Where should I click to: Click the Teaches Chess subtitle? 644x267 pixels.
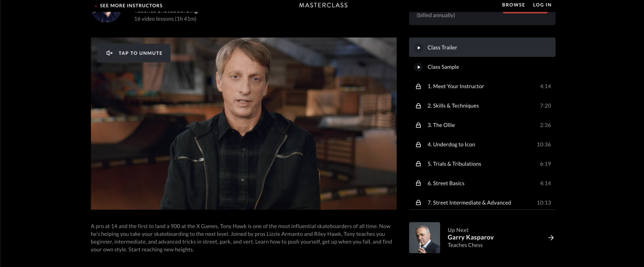[465, 245]
